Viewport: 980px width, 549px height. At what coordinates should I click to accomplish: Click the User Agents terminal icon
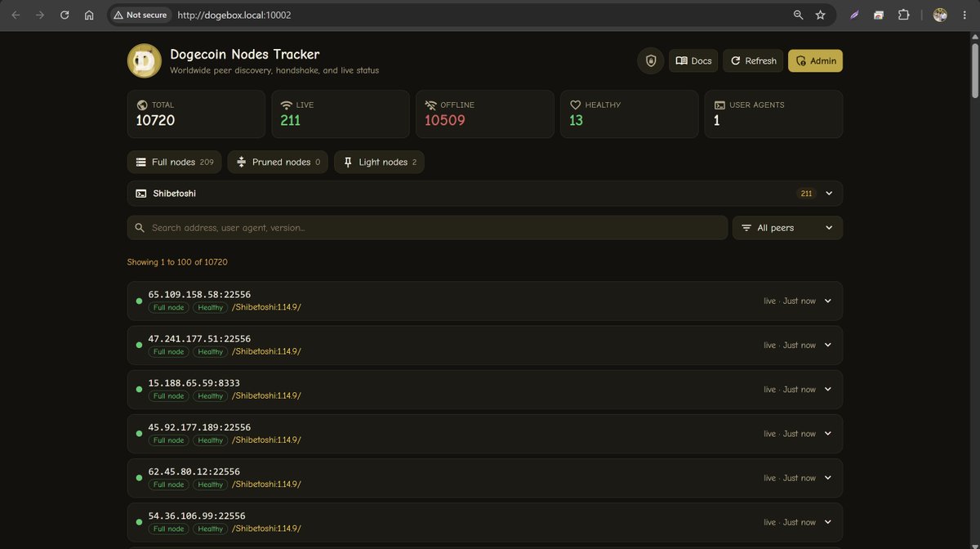(x=719, y=105)
